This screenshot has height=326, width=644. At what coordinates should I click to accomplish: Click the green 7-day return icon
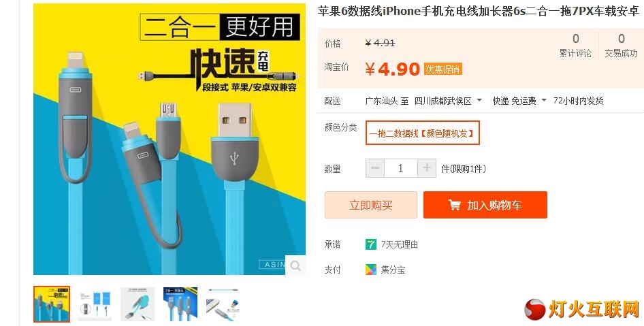click(x=371, y=244)
